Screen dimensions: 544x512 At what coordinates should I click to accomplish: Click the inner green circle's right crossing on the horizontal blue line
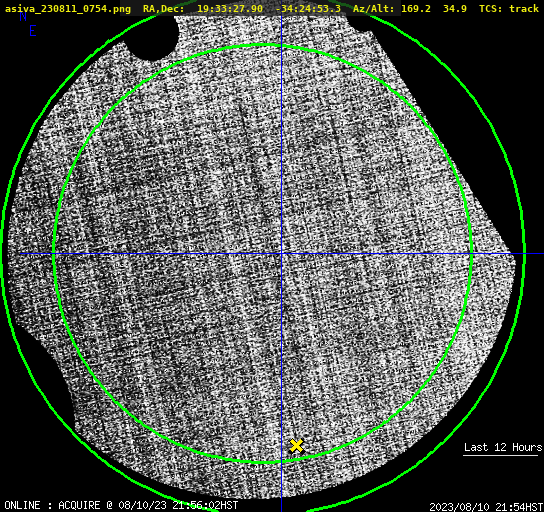471,254
